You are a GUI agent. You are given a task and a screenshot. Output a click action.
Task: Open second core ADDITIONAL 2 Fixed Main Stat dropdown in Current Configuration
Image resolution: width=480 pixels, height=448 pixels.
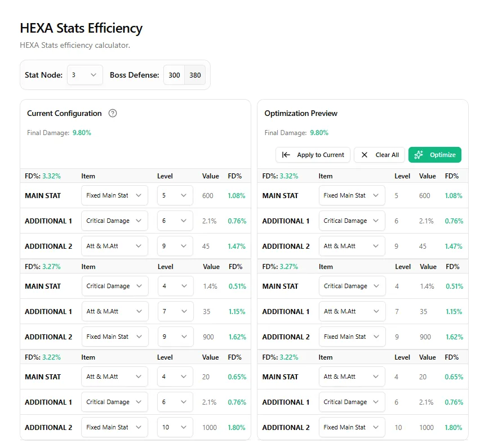tap(115, 337)
